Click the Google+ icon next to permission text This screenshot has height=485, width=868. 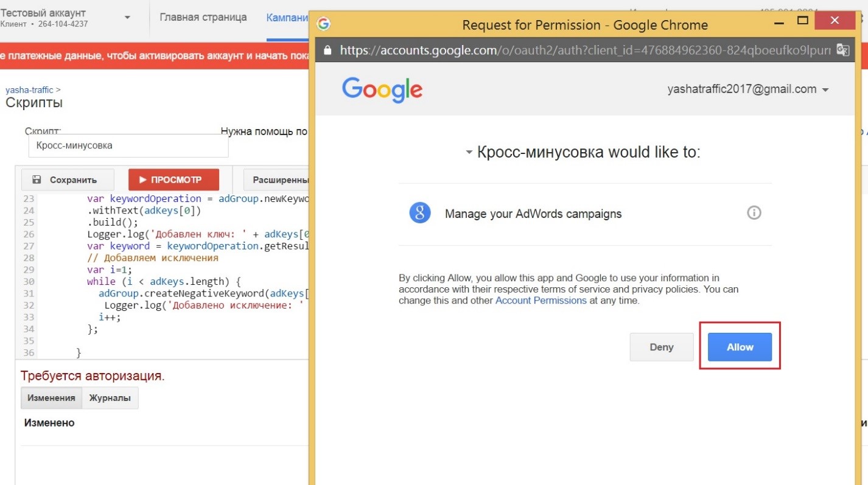(420, 213)
